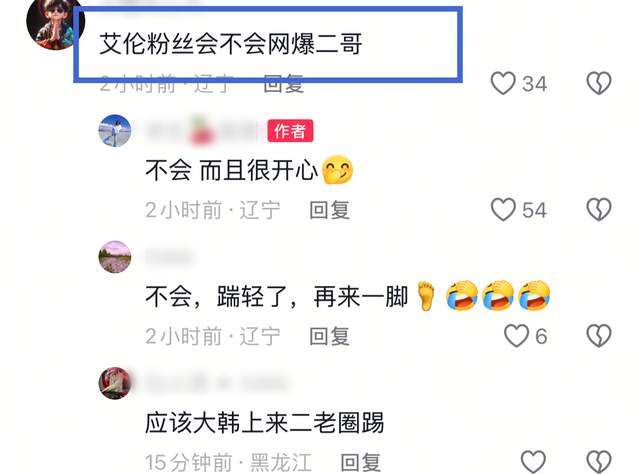The width and height of the screenshot is (640, 474).
Task: Tap broken heart on the author's reply
Action: click(599, 210)
